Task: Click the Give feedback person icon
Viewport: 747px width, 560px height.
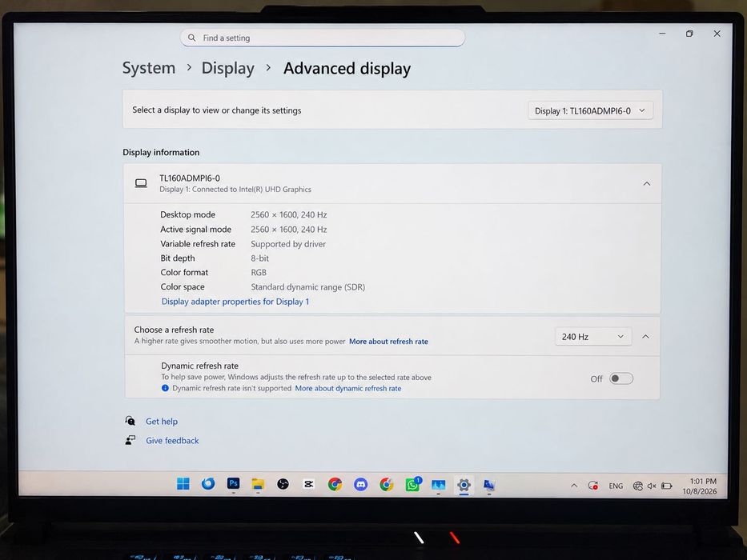Action: pyautogui.click(x=130, y=440)
